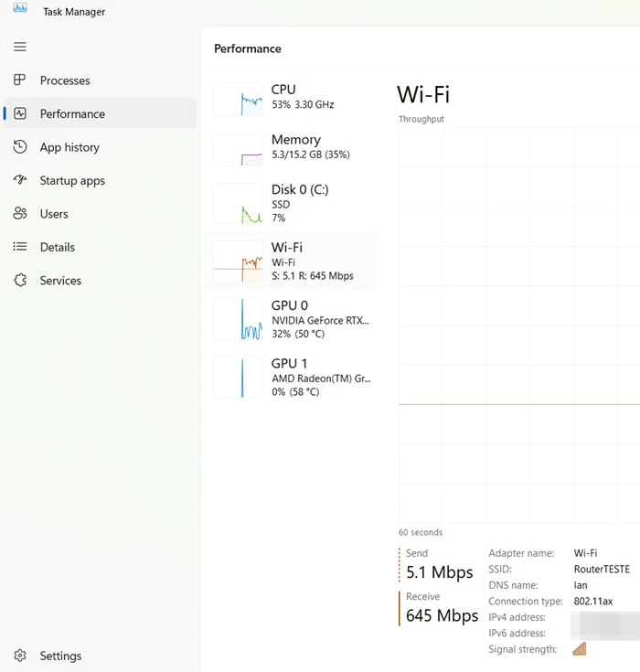Select the CPU performance graph thumbnail
The height and width of the screenshot is (672, 640).
coord(238,99)
